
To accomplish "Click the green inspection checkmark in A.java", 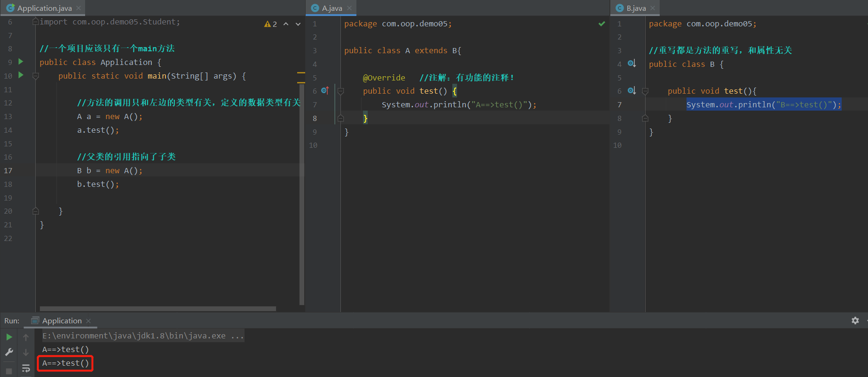I will point(601,24).
